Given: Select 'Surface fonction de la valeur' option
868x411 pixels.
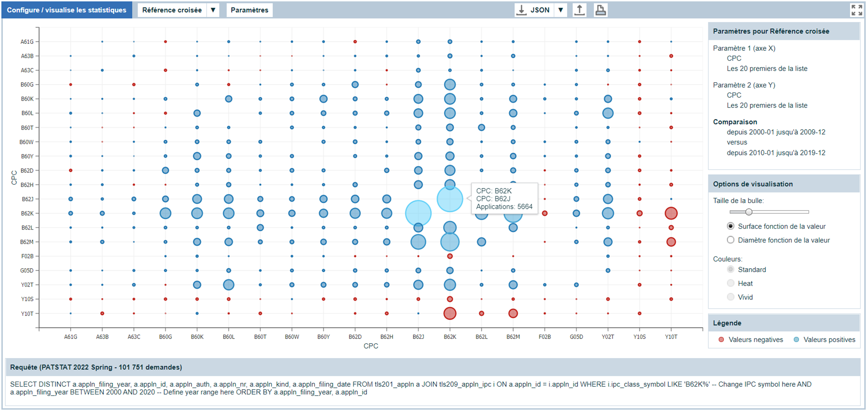Looking at the screenshot, I should click(x=731, y=226).
